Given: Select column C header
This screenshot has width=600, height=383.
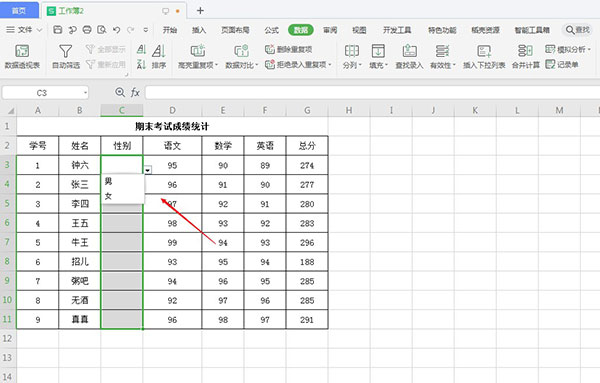Looking at the screenshot, I should [122, 111].
